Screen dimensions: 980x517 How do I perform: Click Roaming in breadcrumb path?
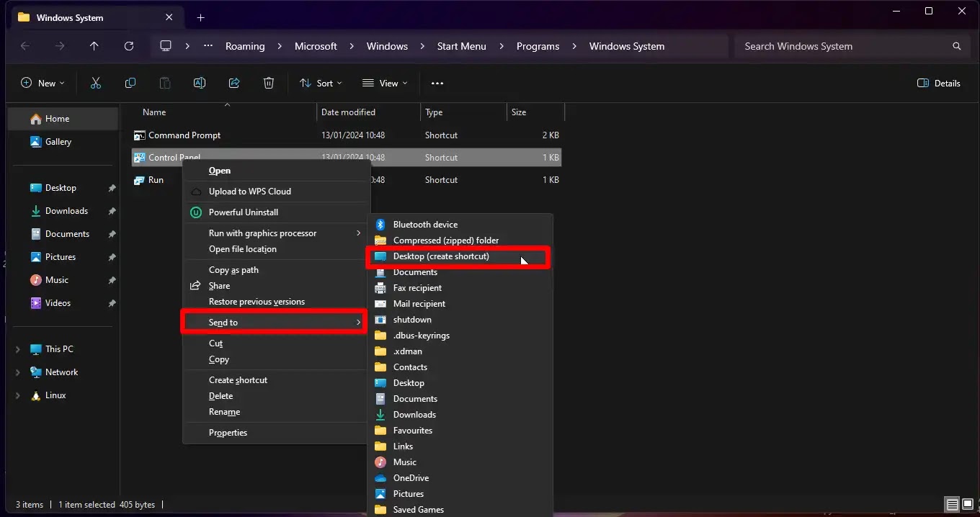245,46
